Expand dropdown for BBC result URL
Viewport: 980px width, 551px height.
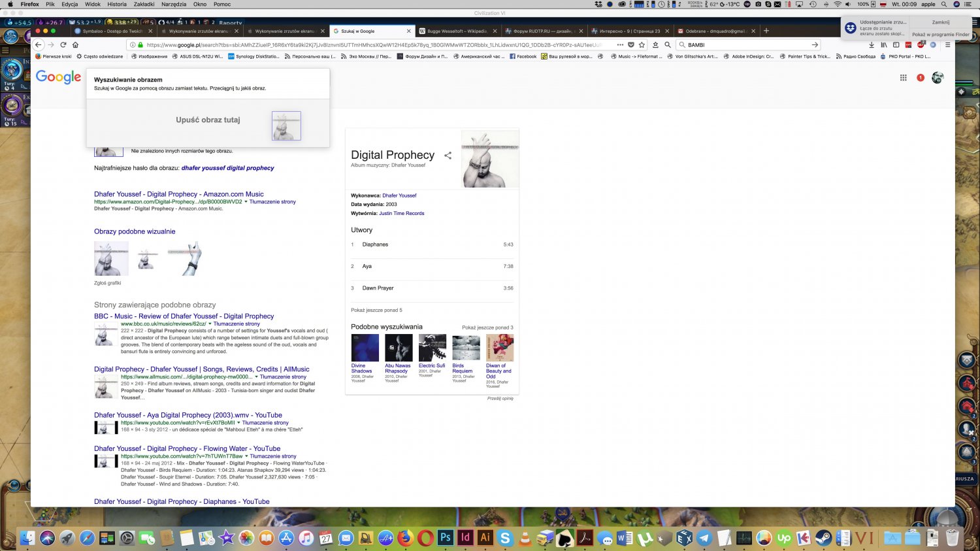coord(210,324)
